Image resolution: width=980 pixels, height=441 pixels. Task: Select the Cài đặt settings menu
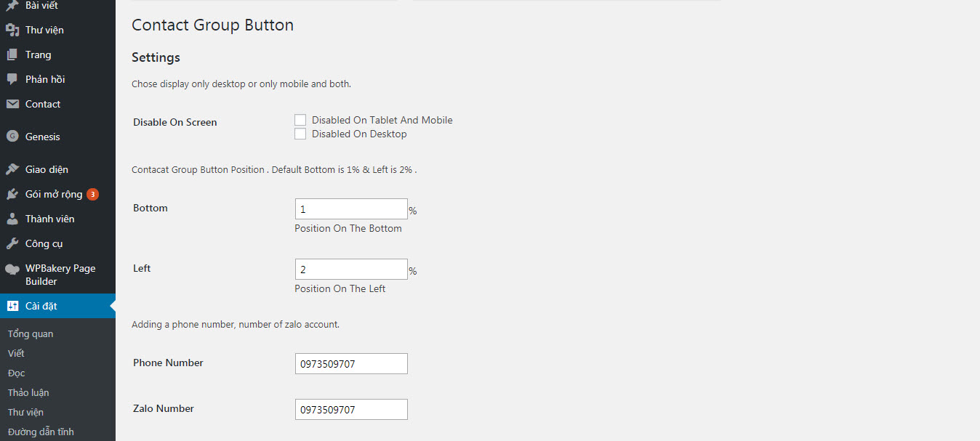(57, 306)
